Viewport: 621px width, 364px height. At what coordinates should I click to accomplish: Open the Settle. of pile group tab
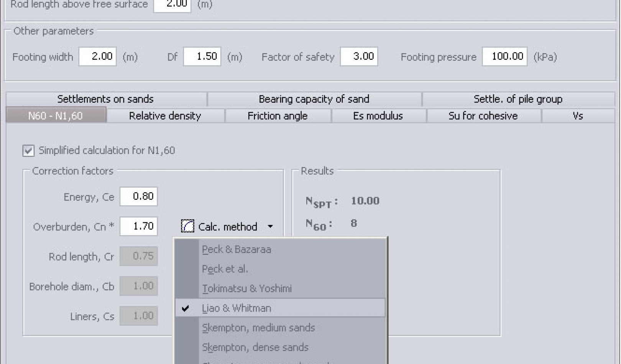pyautogui.click(x=517, y=99)
